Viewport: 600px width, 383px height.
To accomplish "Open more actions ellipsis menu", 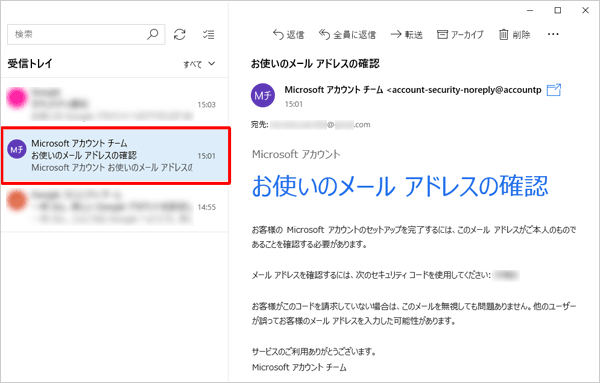I will click(553, 34).
